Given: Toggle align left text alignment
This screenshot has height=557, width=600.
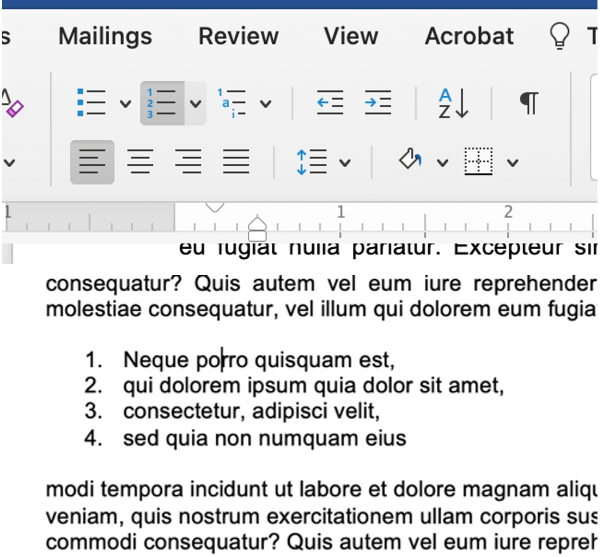Looking at the screenshot, I should 92,162.
